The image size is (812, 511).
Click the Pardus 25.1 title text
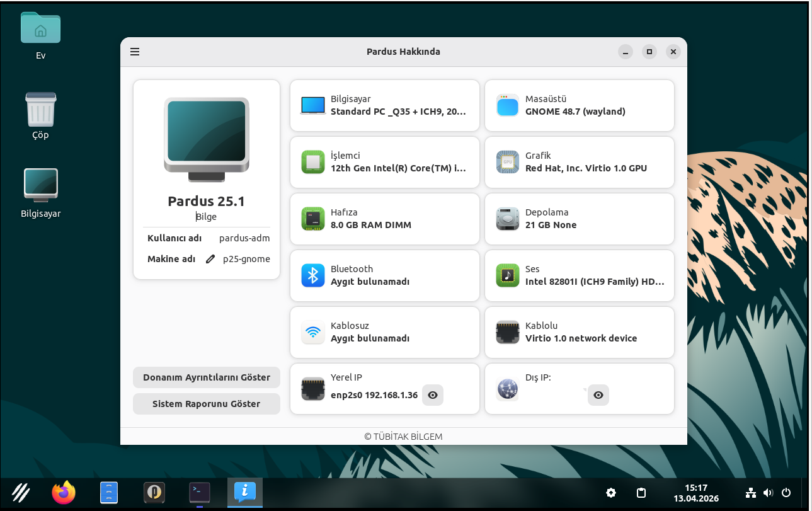point(207,202)
